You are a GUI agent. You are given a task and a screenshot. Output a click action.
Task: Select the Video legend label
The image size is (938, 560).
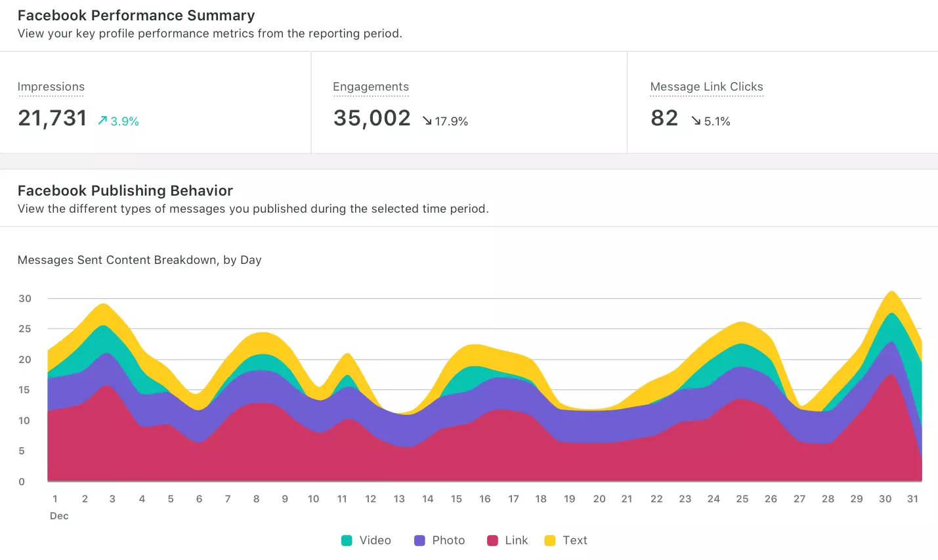click(x=375, y=540)
